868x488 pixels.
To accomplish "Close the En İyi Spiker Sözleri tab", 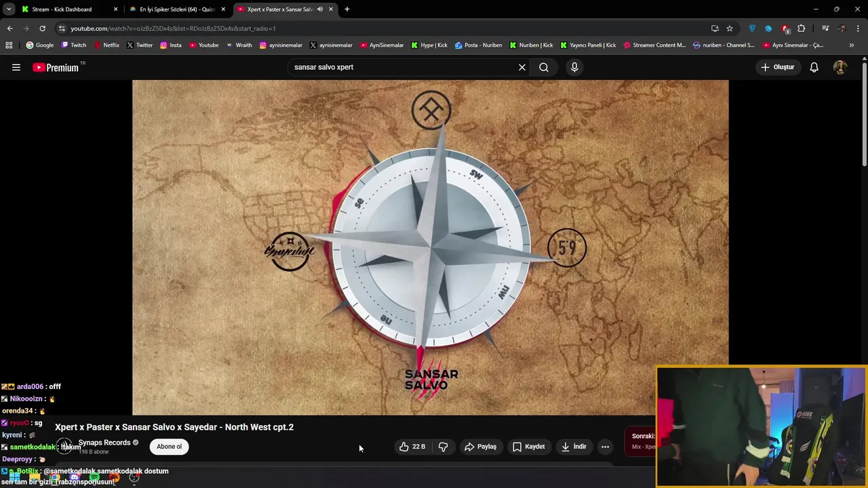I will 223,9.
